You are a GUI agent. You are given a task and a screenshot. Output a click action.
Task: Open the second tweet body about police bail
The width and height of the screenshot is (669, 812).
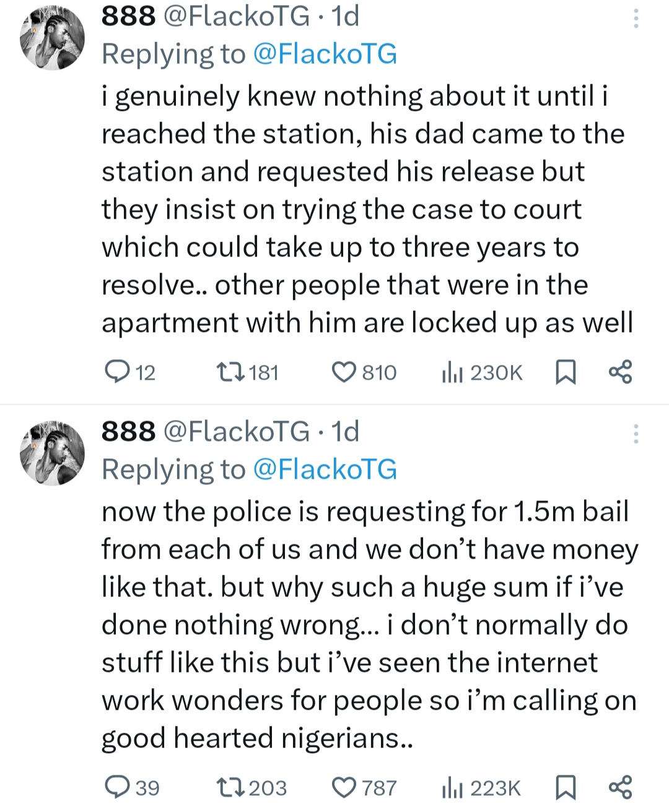coord(369,624)
